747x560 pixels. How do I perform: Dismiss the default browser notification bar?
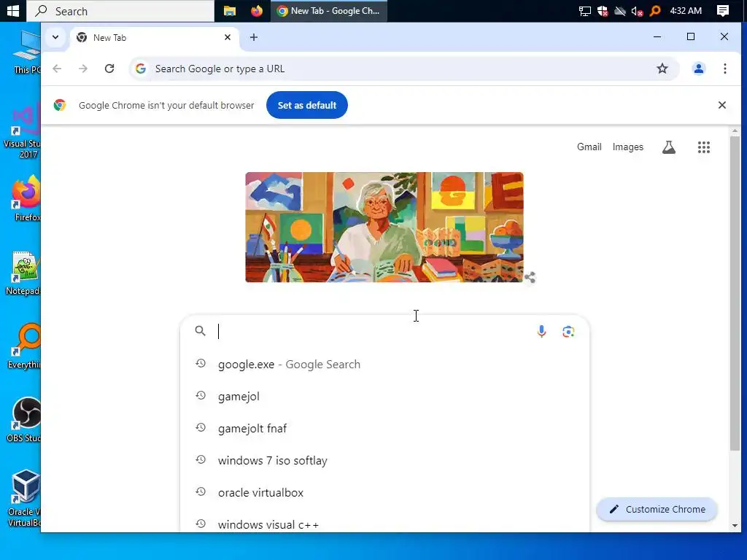pos(721,105)
